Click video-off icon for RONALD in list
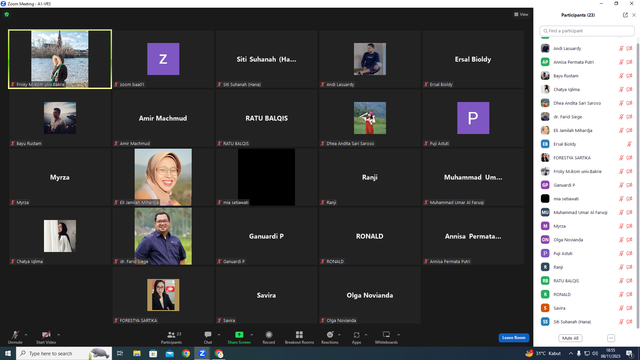 click(629, 294)
